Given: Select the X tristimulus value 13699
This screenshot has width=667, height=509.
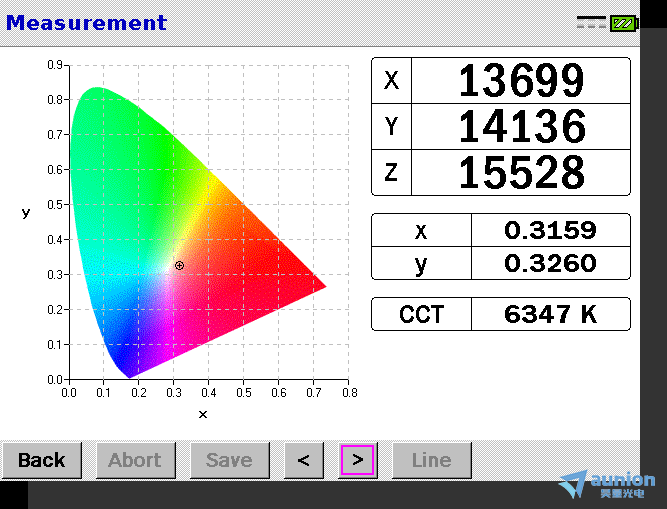Looking at the screenshot, I should (x=521, y=80).
